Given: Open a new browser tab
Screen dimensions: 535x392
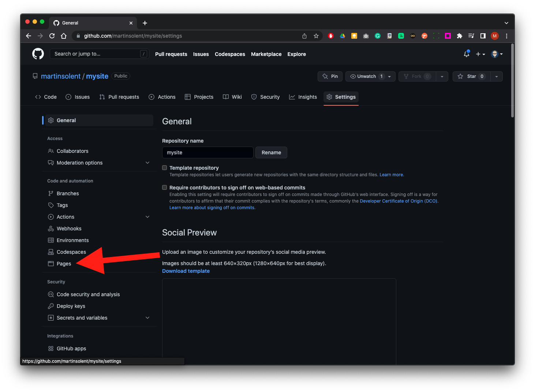Looking at the screenshot, I should coord(145,23).
